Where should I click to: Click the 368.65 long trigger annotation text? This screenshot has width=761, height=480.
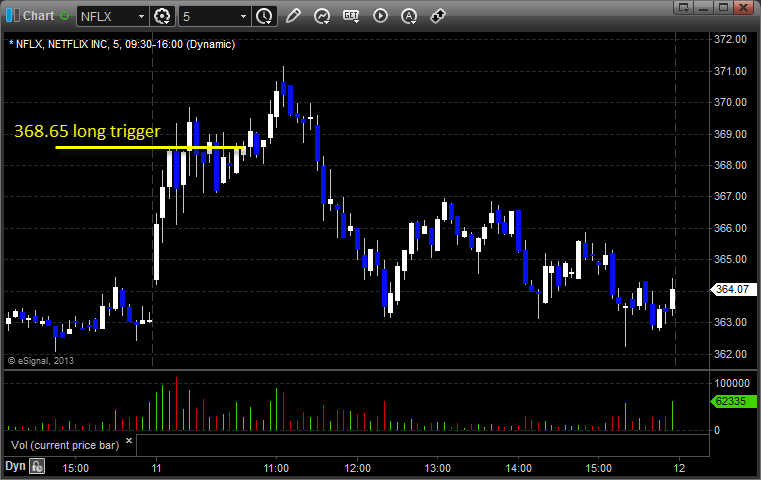87,131
